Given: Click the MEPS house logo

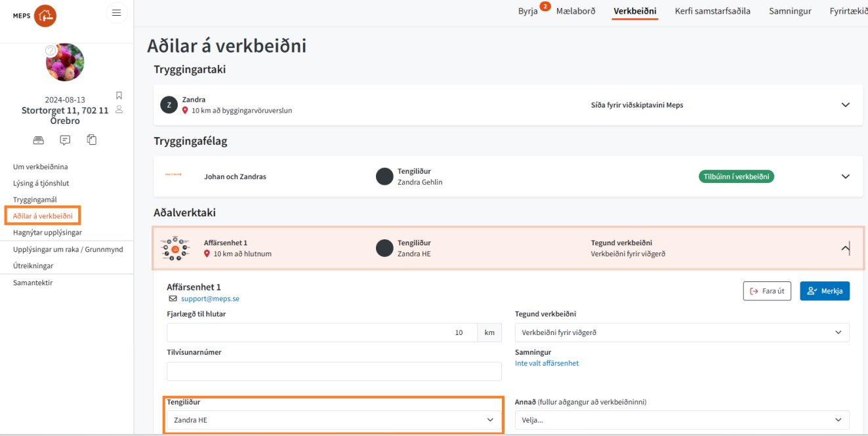Looking at the screenshot, I should pyautogui.click(x=45, y=16).
